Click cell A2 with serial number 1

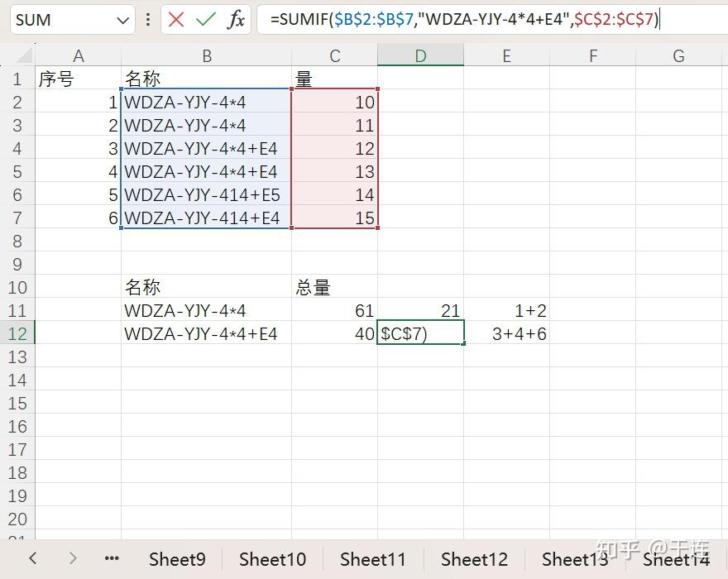pos(78,101)
